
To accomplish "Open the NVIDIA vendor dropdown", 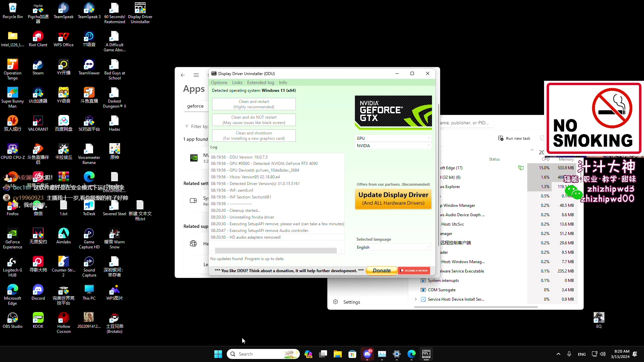I will pos(393,145).
